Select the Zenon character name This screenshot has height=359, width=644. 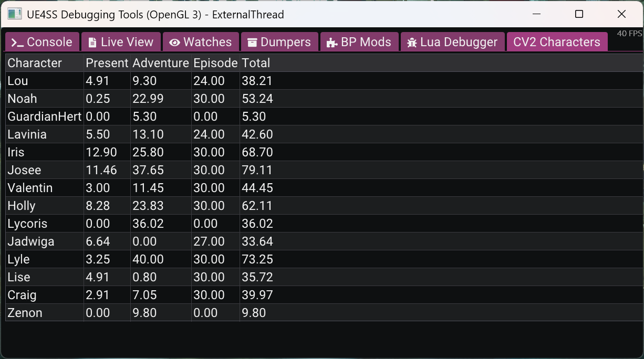click(x=25, y=313)
